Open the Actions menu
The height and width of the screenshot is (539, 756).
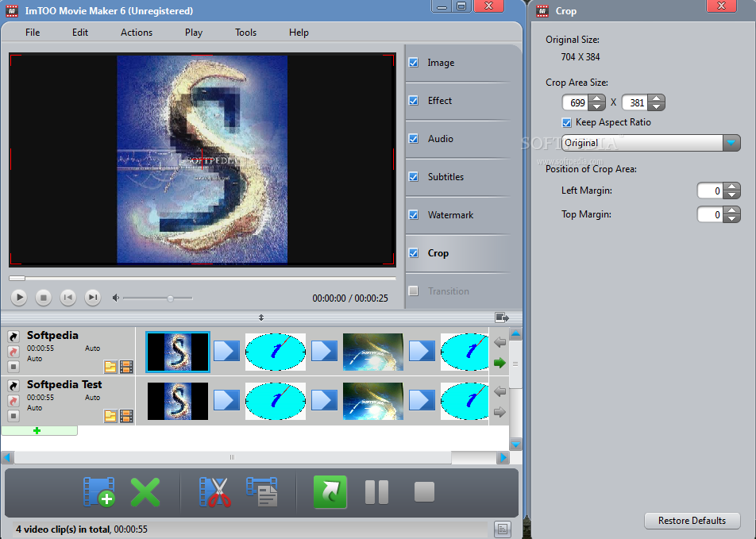137,33
